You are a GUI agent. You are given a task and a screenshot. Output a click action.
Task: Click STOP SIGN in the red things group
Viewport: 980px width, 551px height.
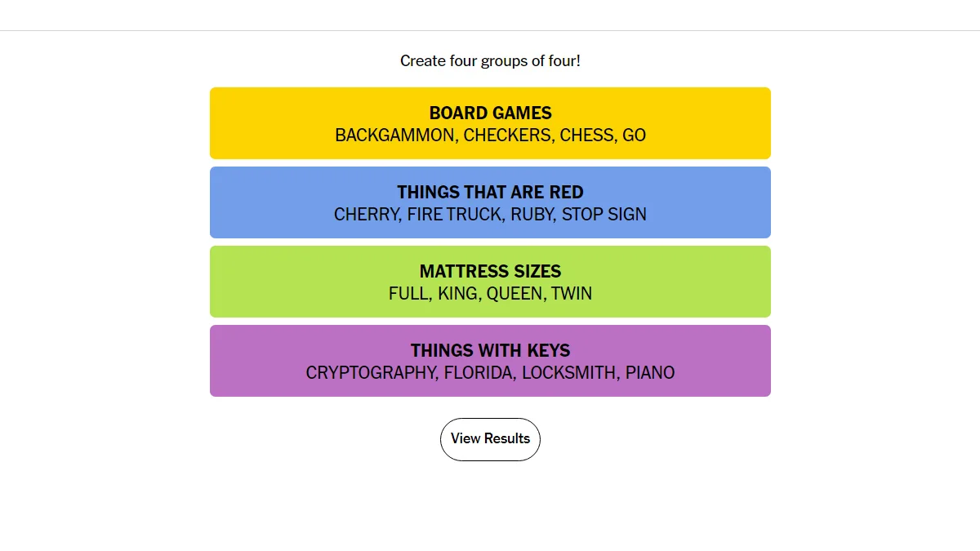point(604,215)
